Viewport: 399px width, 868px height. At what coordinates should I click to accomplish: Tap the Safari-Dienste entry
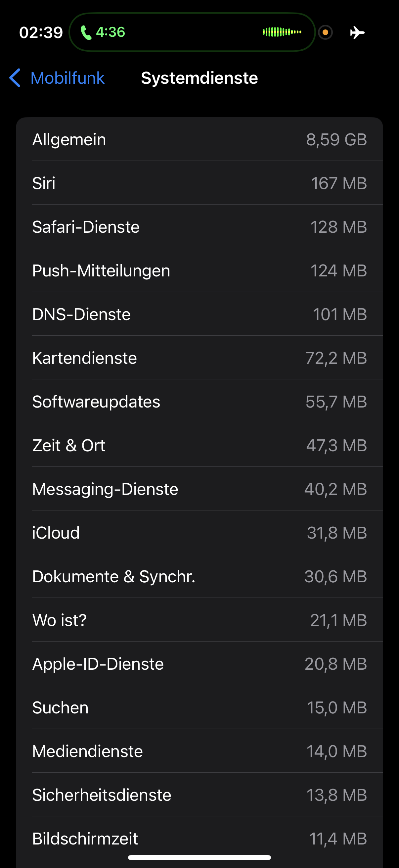[199, 227]
